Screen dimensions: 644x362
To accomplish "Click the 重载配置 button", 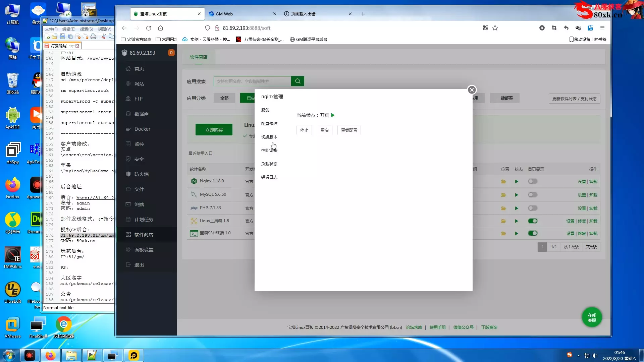I will (x=349, y=130).
